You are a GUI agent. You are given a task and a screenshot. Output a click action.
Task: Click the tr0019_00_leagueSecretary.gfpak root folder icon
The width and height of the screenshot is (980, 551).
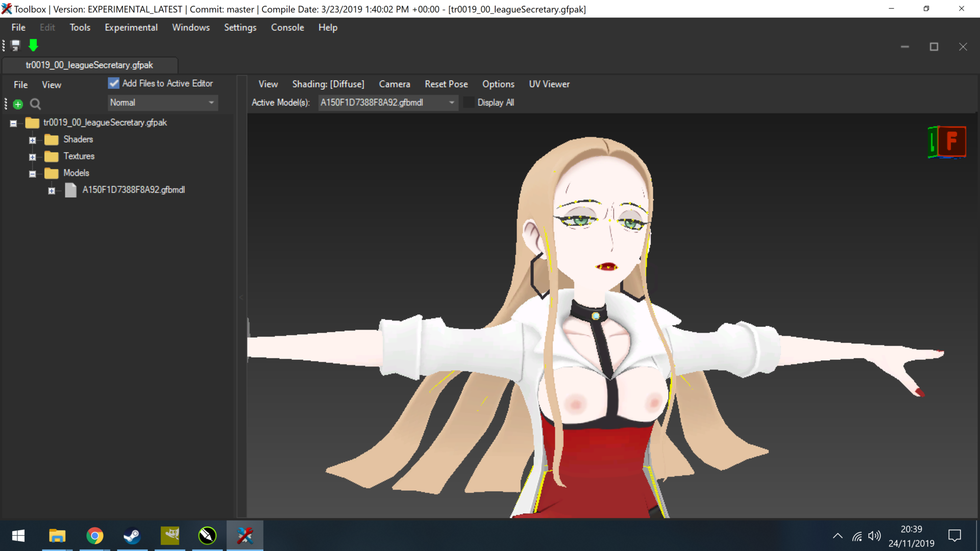[x=32, y=122]
